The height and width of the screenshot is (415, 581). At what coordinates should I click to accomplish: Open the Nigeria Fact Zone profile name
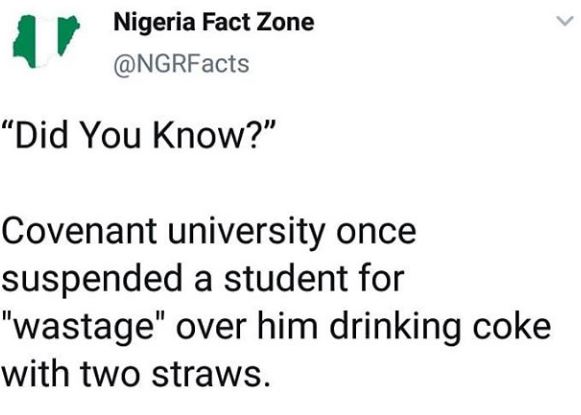coord(214,22)
